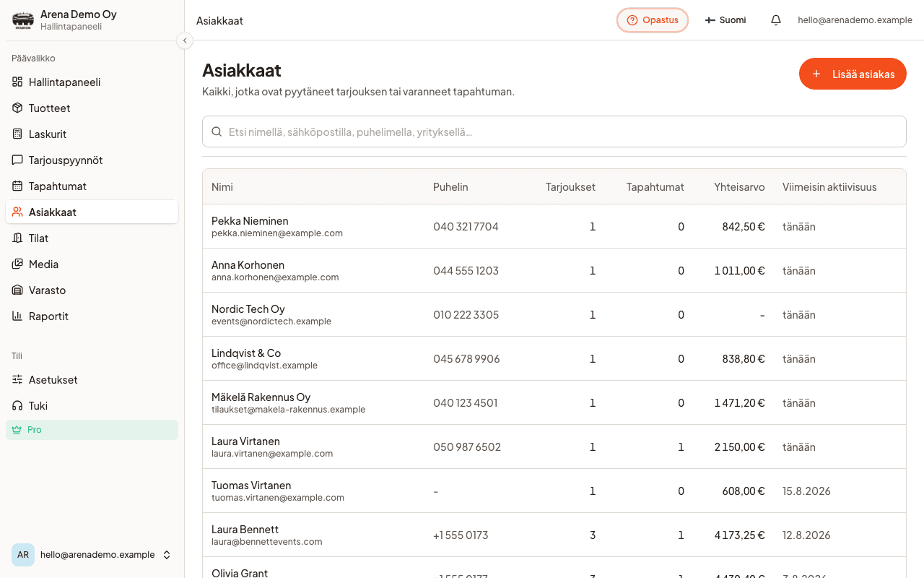The height and width of the screenshot is (578, 924).
Task: Open Tarjouspyynnöt from the main menu
Action: (92, 160)
